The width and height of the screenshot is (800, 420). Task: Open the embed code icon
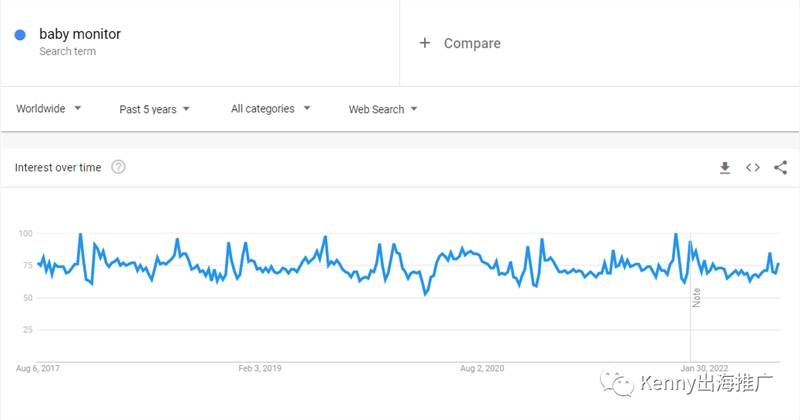(x=753, y=167)
